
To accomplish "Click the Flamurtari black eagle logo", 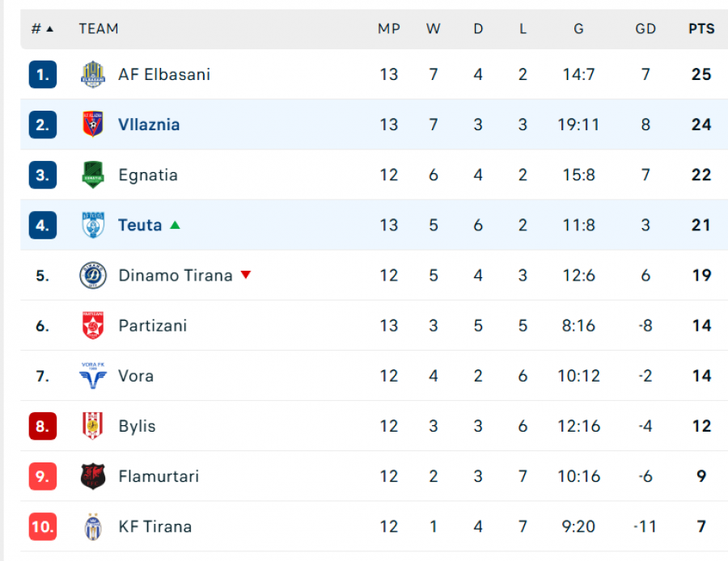I will click(93, 476).
